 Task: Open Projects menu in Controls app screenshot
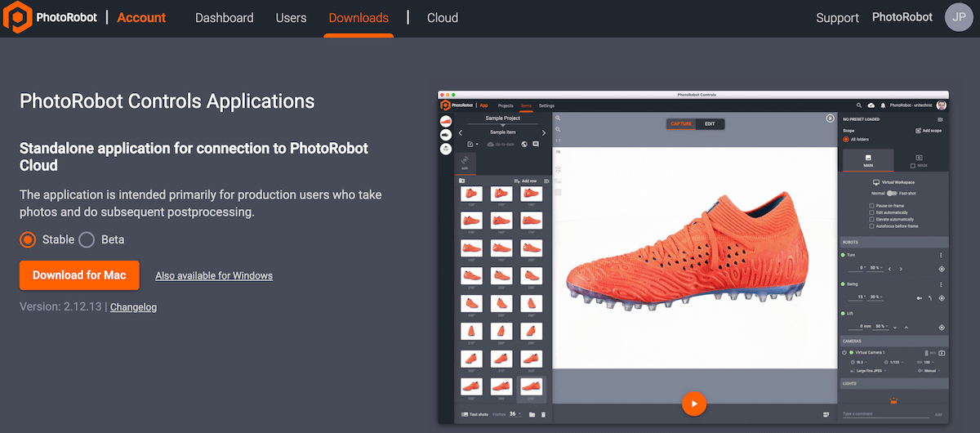(x=506, y=105)
